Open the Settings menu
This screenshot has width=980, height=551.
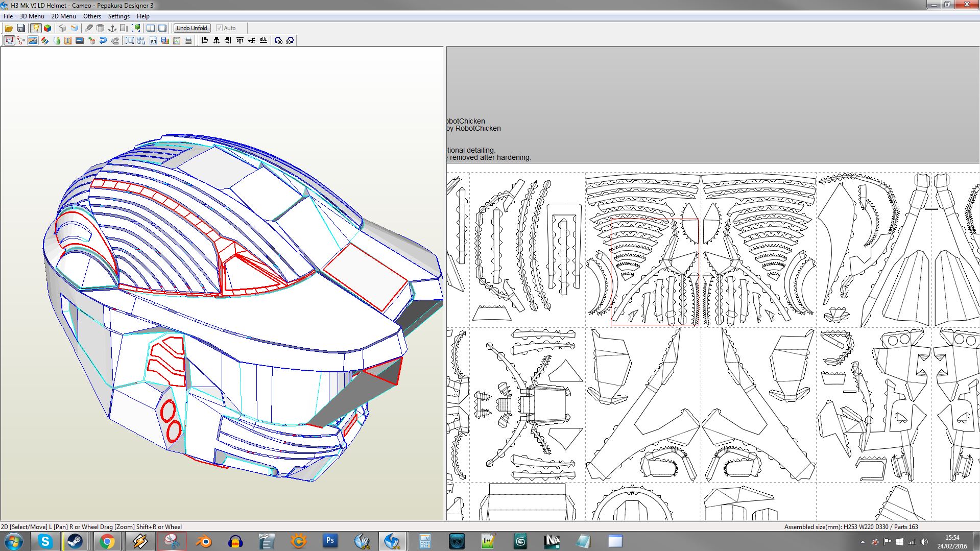click(x=118, y=16)
